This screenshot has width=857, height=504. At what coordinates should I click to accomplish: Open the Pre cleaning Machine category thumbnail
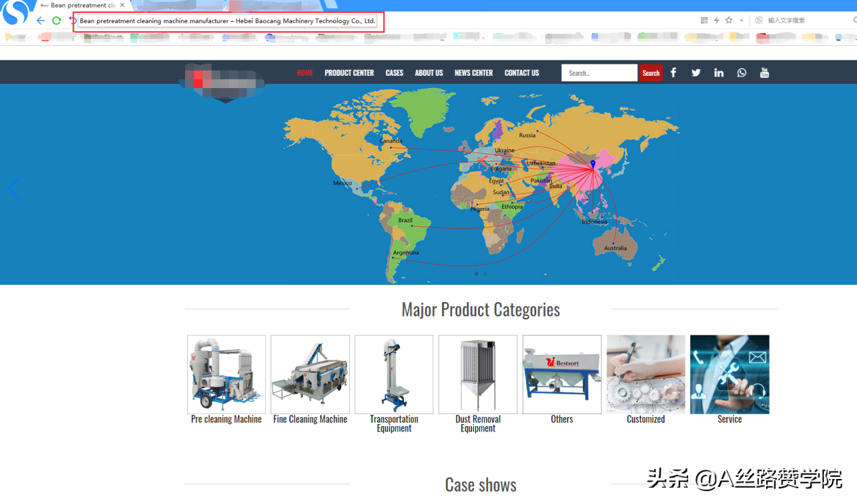pos(226,375)
